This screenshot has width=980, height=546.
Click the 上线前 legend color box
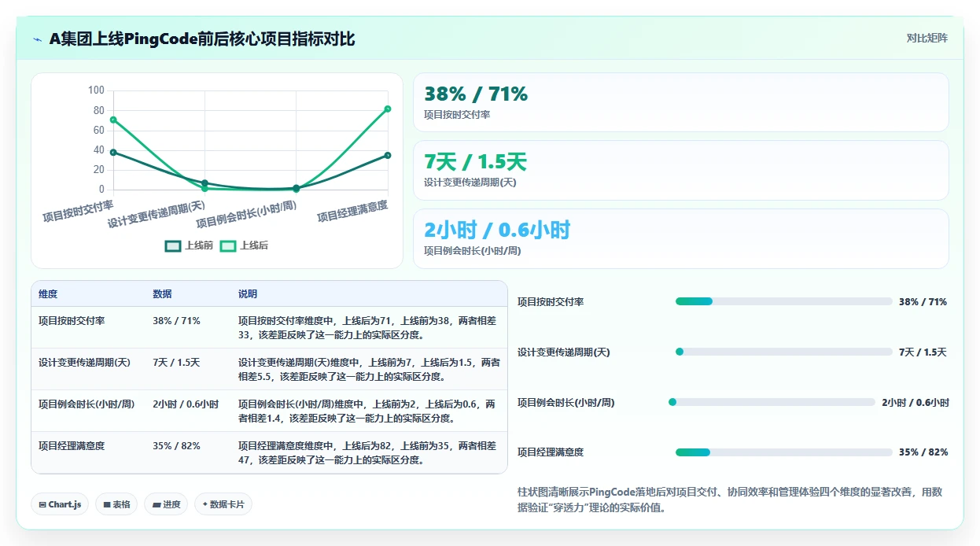click(x=173, y=245)
